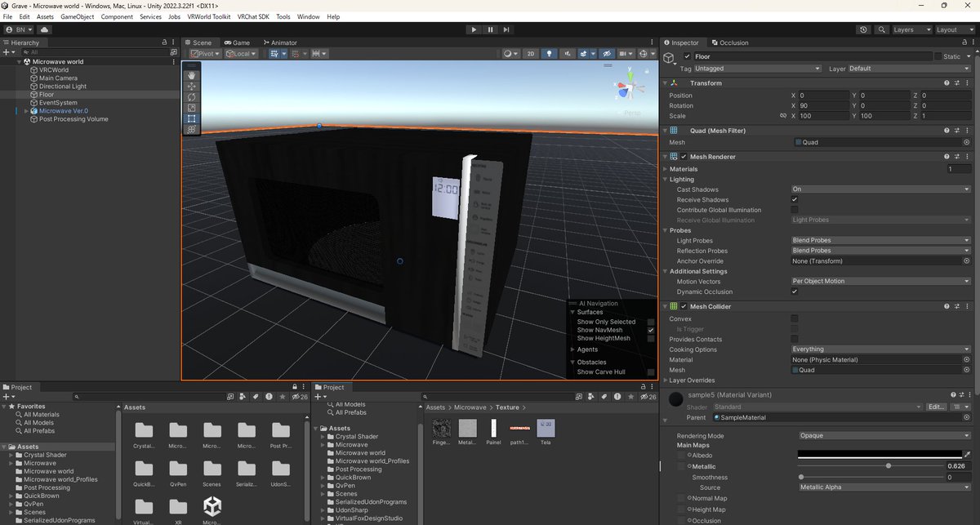Open the Anchor Override object picker

click(x=967, y=261)
